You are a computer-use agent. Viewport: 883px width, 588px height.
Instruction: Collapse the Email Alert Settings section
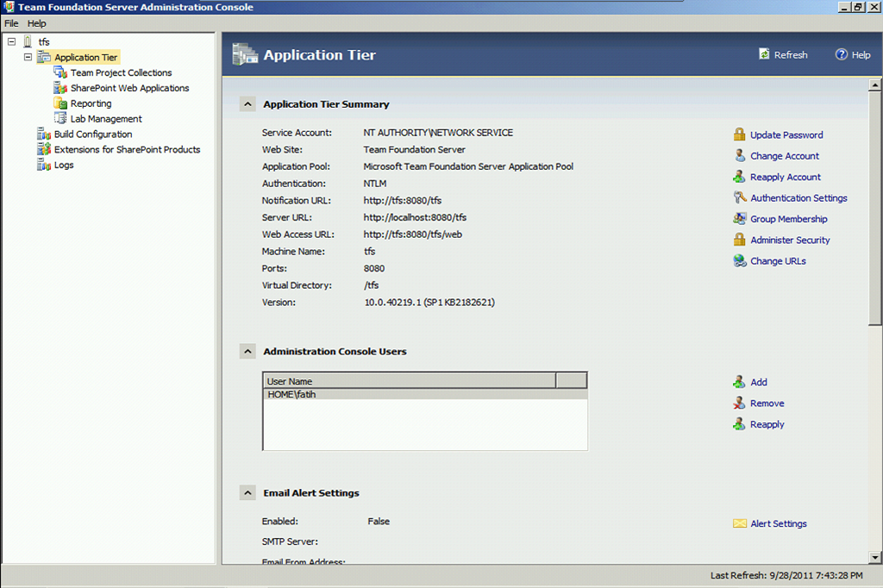click(247, 492)
